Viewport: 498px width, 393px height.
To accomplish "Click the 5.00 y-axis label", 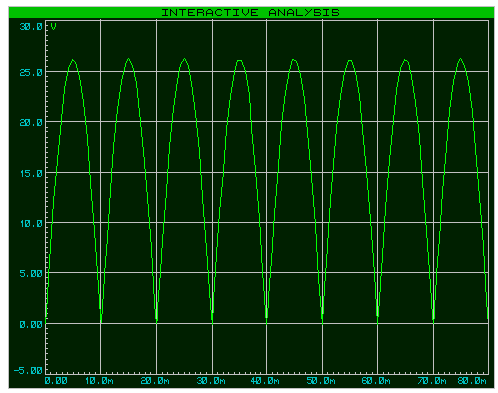I will click(31, 274).
